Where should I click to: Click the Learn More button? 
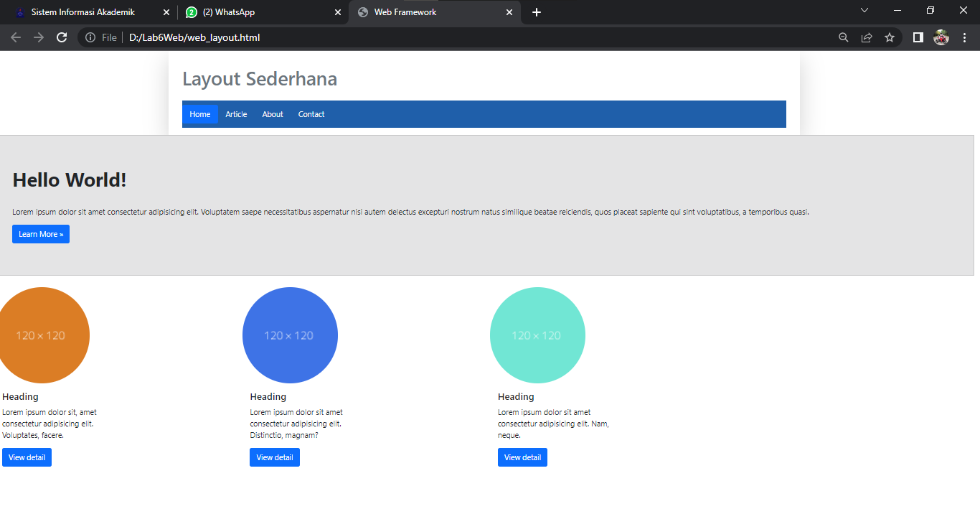pyautogui.click(x=40, y=233)
